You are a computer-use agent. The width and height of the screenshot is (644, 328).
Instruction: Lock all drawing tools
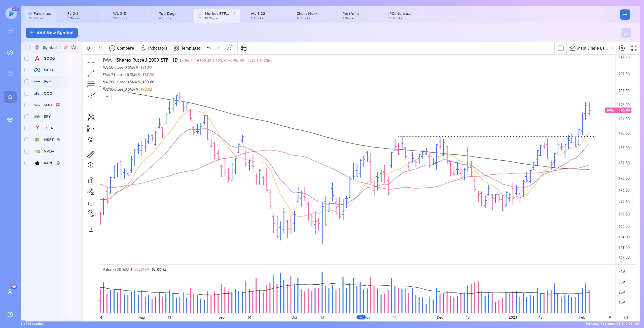tap(91, 203)
